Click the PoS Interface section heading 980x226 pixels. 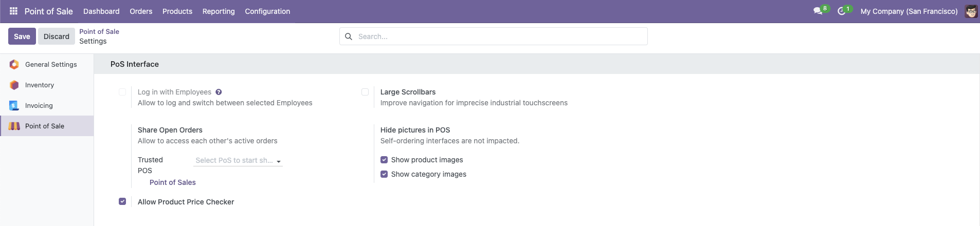pos(135,64)
